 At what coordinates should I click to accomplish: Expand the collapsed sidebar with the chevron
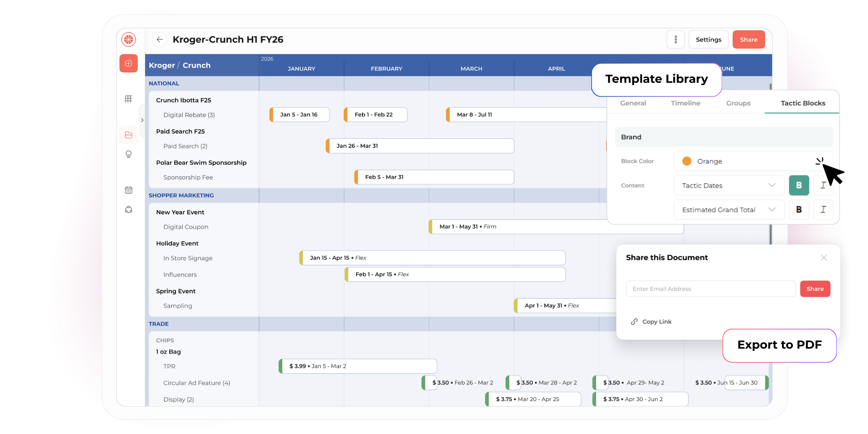[x=142, y=120]
